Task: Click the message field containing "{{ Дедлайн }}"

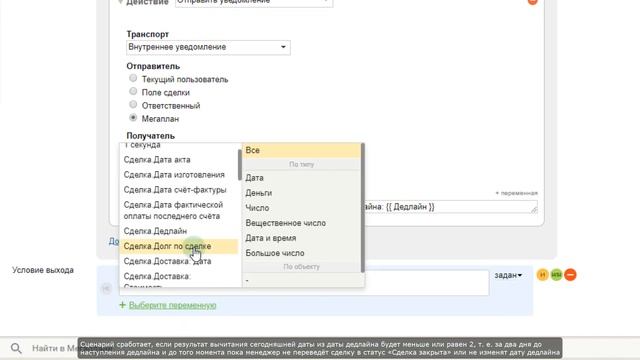Action: pyautogui.click(x=451, y=207)
